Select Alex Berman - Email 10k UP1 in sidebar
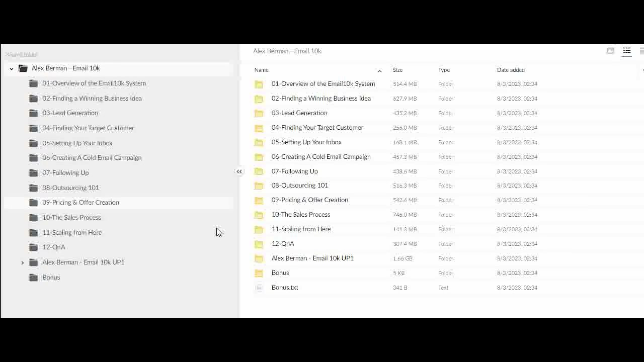This screenshot has height=362, width=644. [x=84, y=262]
